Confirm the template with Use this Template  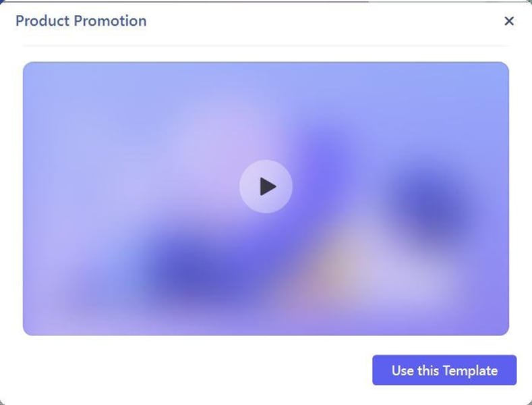point(444,370)
